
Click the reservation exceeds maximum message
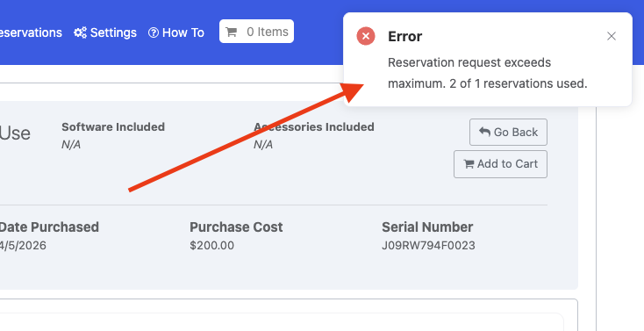pyautogui.click(x=488, y=73)
